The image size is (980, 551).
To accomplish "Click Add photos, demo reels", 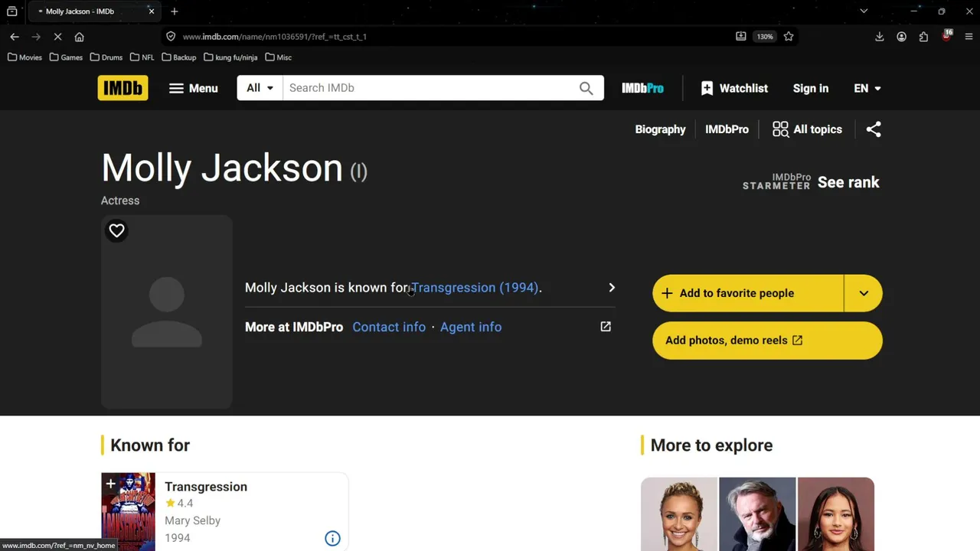I will 767,341.
